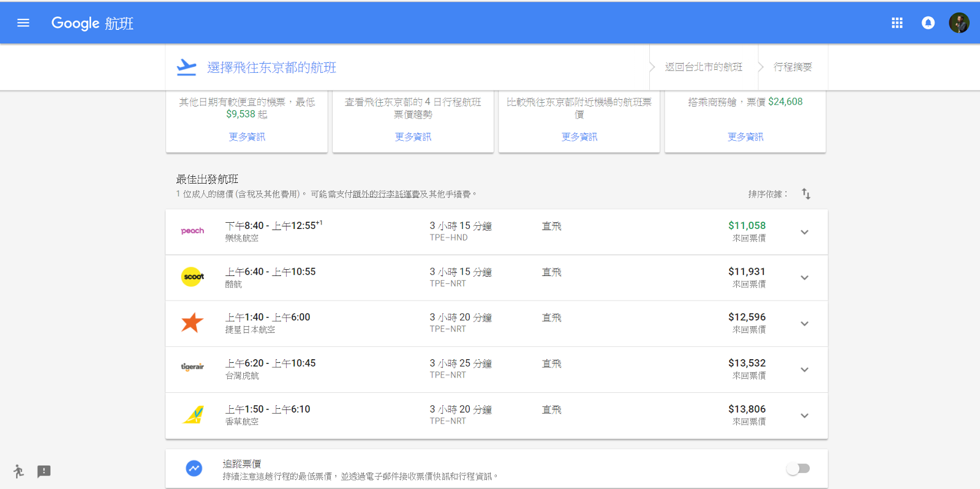Click the $9,538 起 lowest fare text
980x489 pixels.
(x=247, y=114)
